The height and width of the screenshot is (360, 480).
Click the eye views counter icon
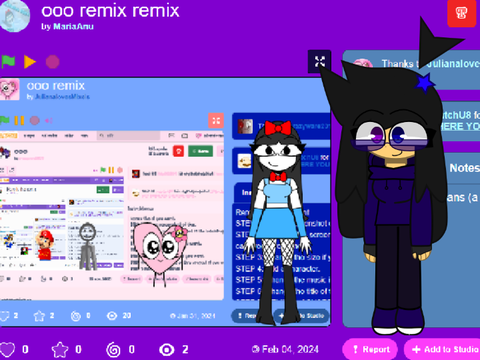[167, 350]
